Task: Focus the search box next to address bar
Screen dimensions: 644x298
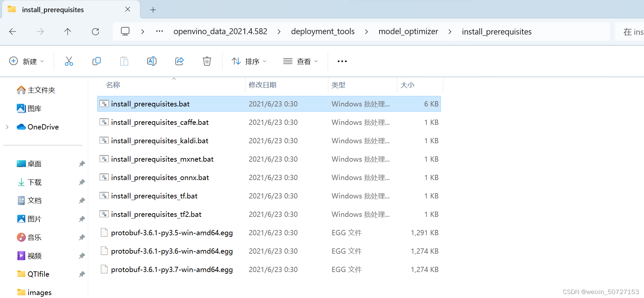Action: pyautogui.click(x=629, y=32)
